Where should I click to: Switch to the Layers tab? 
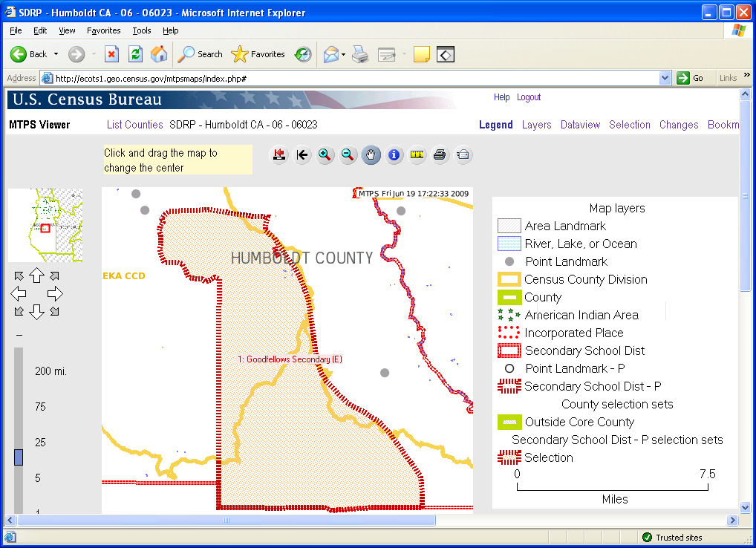tap(537, 125)
